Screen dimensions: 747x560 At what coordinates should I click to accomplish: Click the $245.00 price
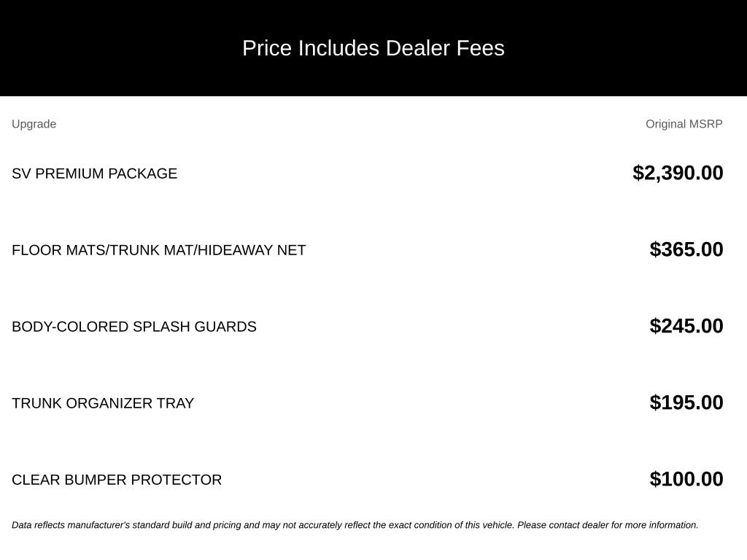(x=686, y=326)
